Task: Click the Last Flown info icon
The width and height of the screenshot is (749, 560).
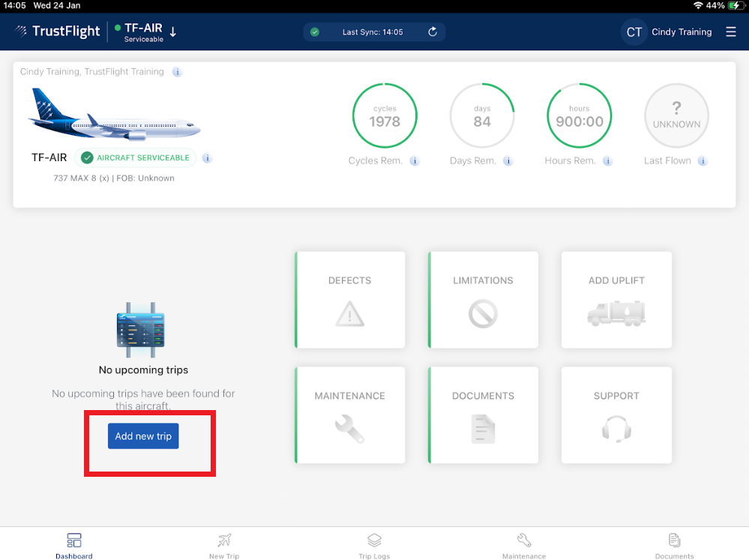Action: coord(703,160)
